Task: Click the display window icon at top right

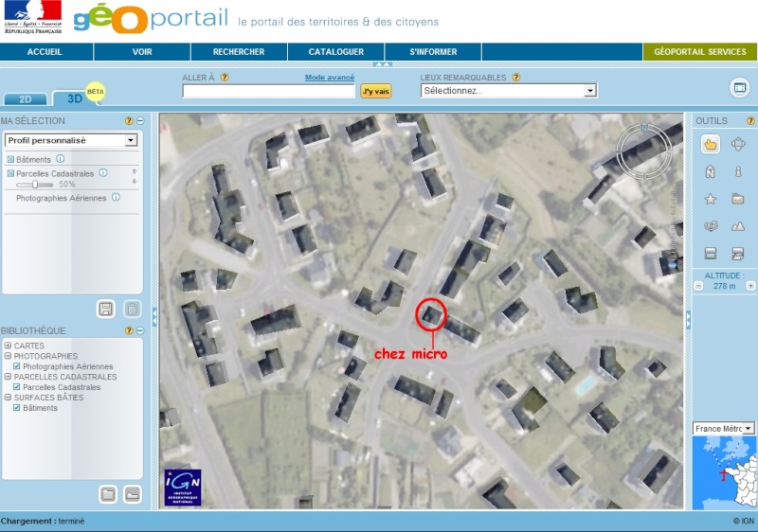Action: coord(740,87)
